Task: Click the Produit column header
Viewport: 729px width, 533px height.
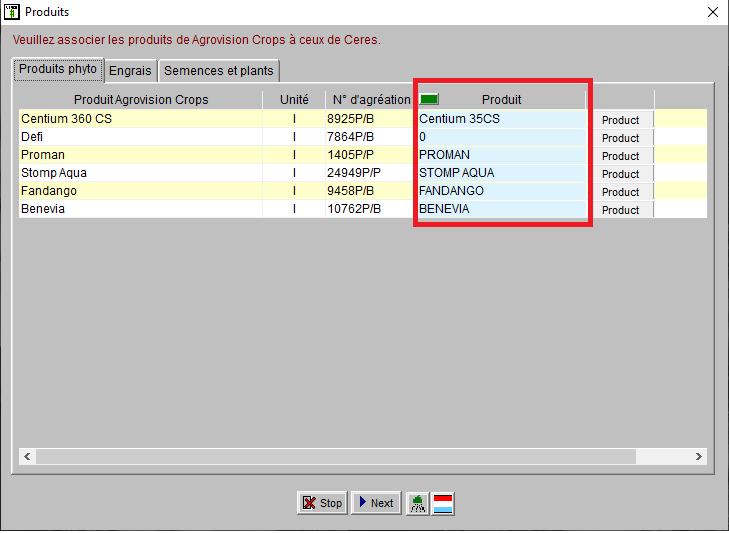Action: coord(501,100)
